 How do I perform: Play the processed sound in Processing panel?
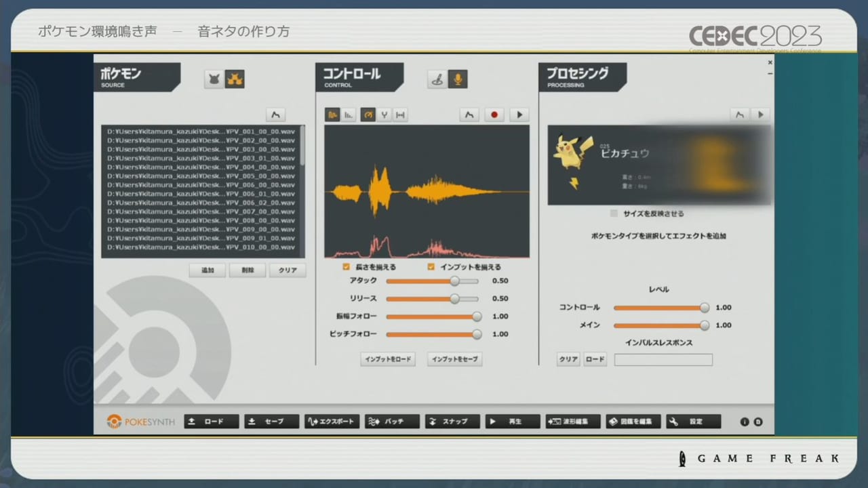coord(760,115)
